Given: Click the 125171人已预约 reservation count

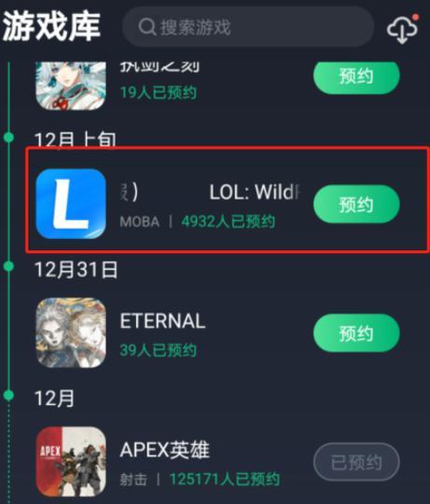Looking at the screenshot, I should click(x=225, y=479).
